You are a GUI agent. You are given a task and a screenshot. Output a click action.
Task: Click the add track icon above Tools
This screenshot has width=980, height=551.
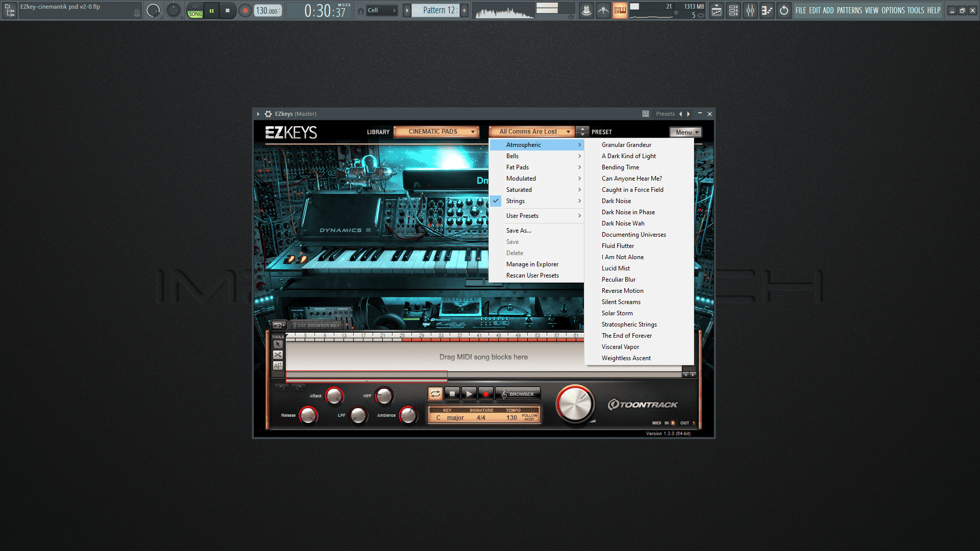pos(279,325)
